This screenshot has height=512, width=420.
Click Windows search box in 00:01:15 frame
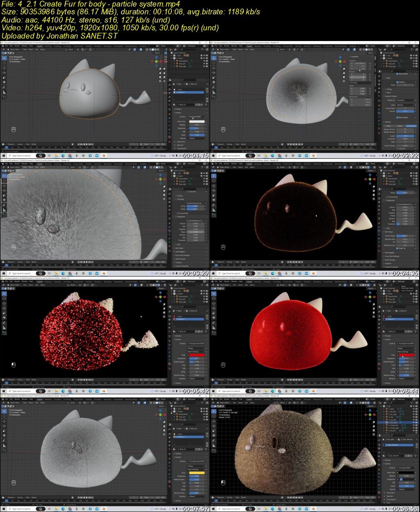point(21,155)
